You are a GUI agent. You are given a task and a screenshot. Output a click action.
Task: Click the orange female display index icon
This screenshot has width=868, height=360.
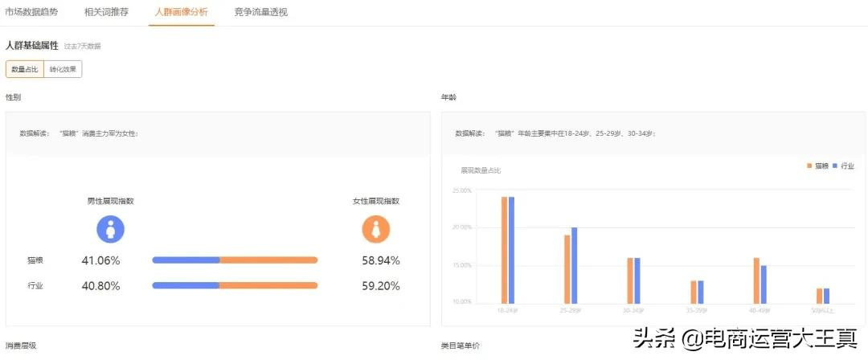(375, 229)
